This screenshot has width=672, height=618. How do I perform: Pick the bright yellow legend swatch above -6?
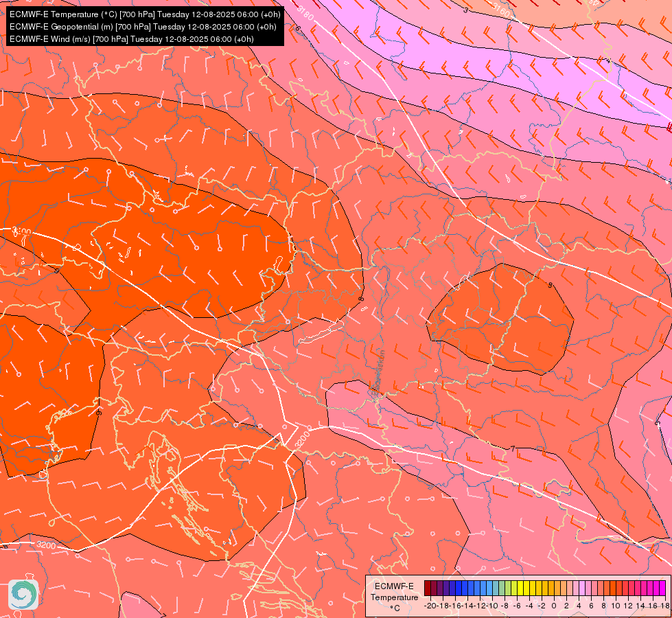pyautogui.click(x=520, y=588)
